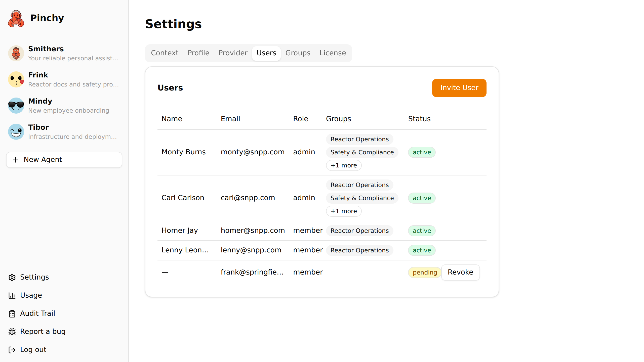644x362 pixels.
Task: Click the Audit Trail clipboard icon
Action: pyautogui.click(x=12, y=313)
